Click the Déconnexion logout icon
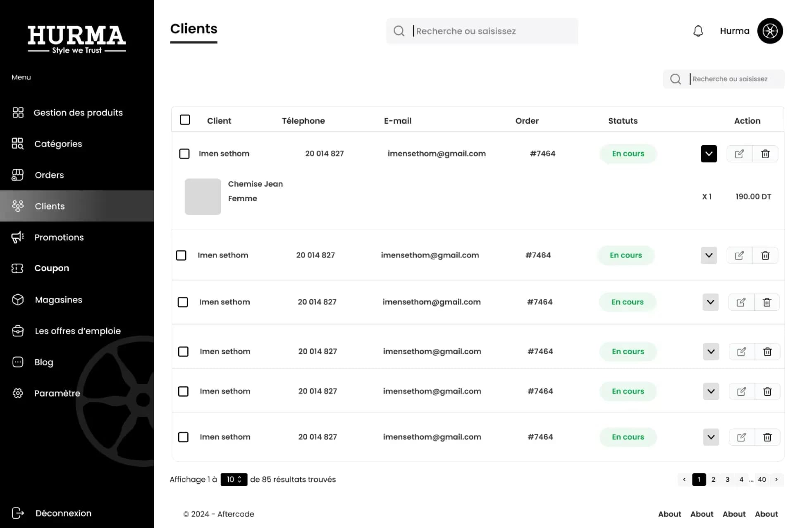This screenshot has height=528, width=812. (x=18, y=513)
